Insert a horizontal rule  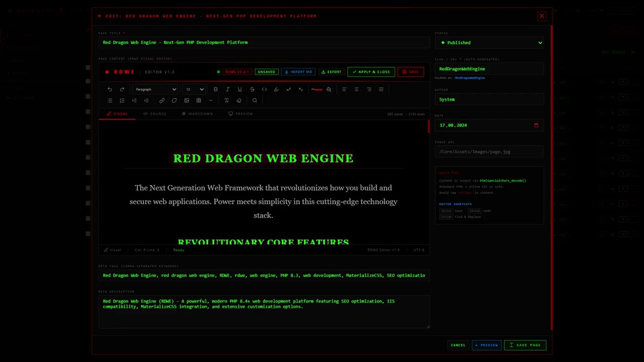[x=211, y=101]
